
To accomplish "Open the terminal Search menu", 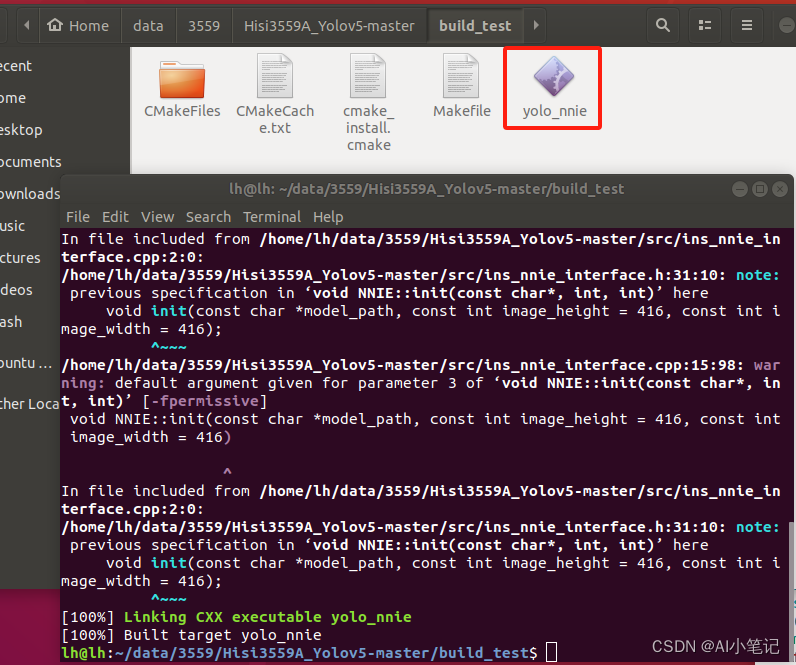I will 208,217.
